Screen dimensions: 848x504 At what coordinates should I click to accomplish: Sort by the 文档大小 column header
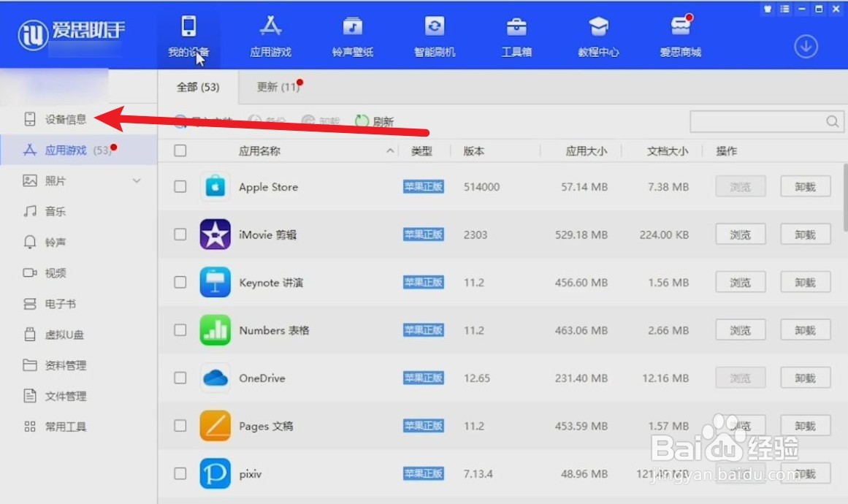click(x=668, y=151)
